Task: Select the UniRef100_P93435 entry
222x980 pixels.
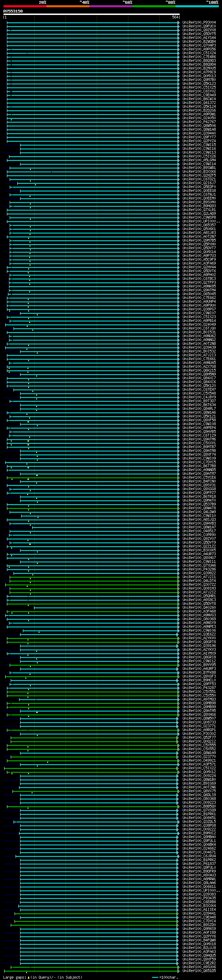Action: click(199, 898)
